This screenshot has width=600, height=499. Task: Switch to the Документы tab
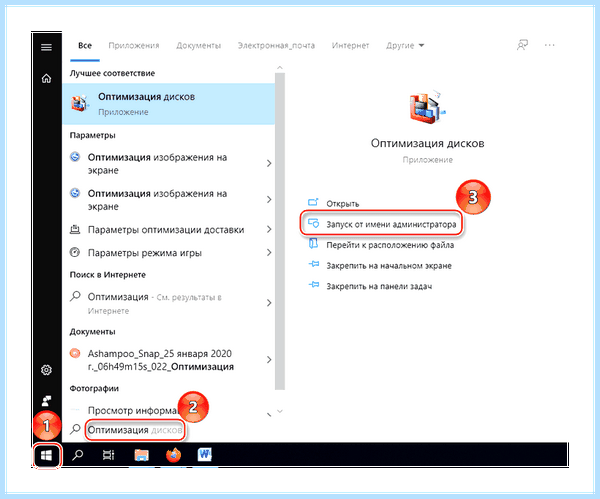pyautogui.click(x=199, y=46)
